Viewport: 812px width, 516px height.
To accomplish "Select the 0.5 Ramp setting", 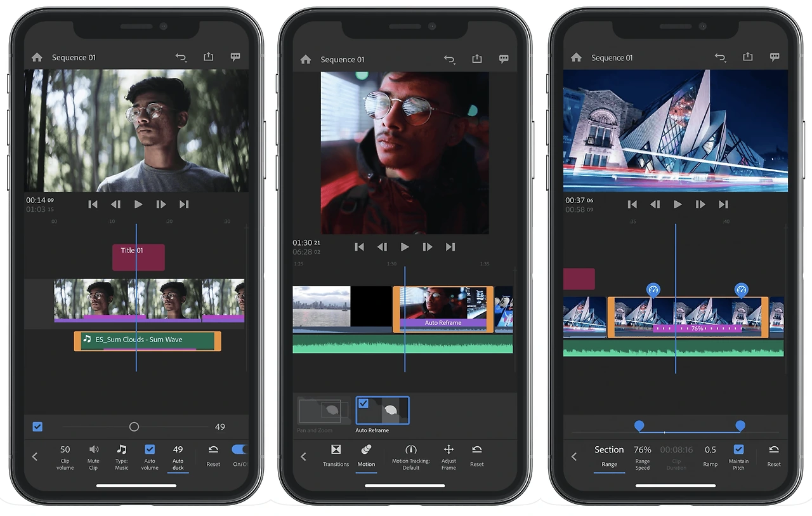I will point(710,456).
